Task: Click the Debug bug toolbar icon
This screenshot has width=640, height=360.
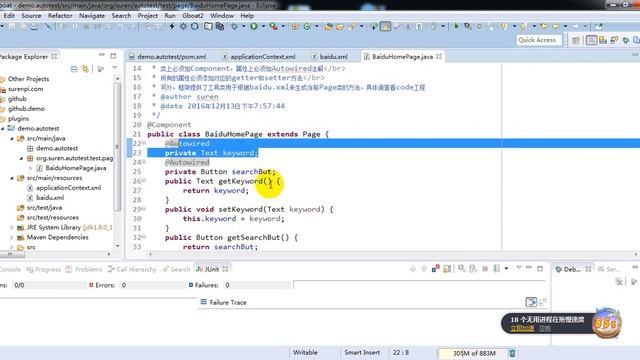Action: [234, 27]
